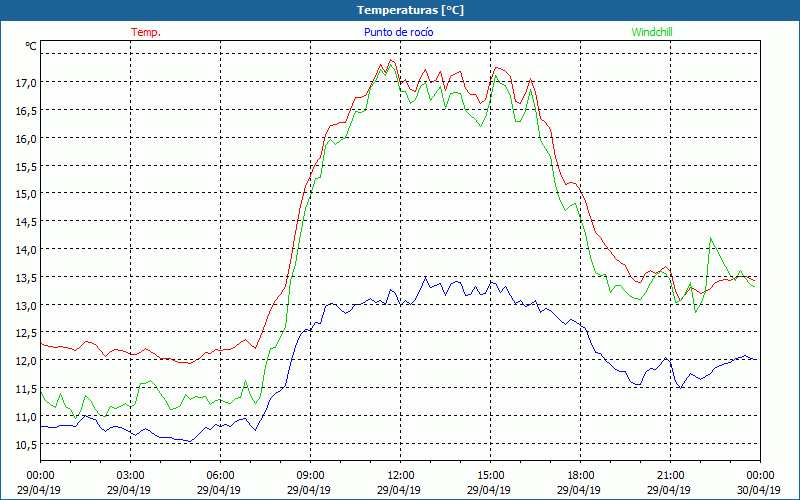Select the red 'Temp.' legend label
The height and width of the screenshot is (500, 800).
[146, 32]
